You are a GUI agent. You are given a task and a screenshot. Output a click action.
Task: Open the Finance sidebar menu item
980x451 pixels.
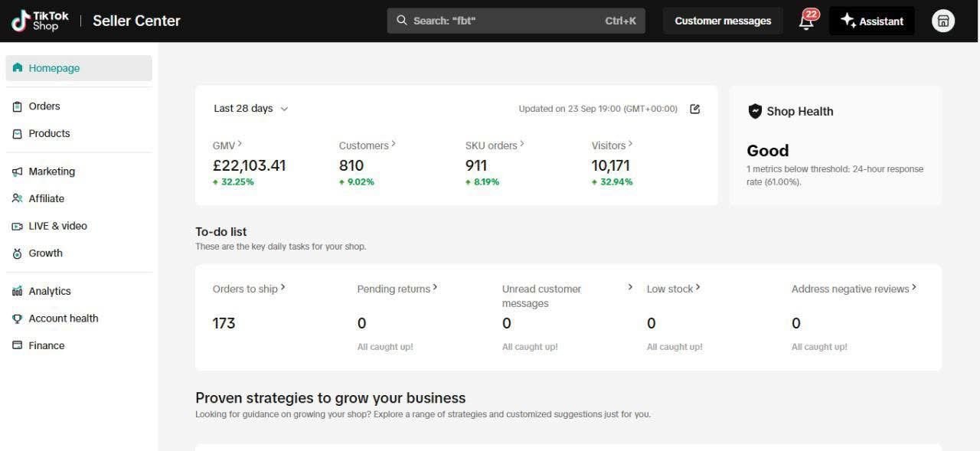(x=46, y=345)
